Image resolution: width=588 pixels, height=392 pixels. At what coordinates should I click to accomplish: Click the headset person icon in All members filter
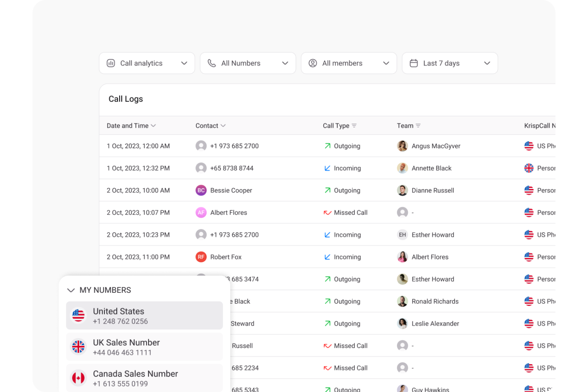(313, 63)
